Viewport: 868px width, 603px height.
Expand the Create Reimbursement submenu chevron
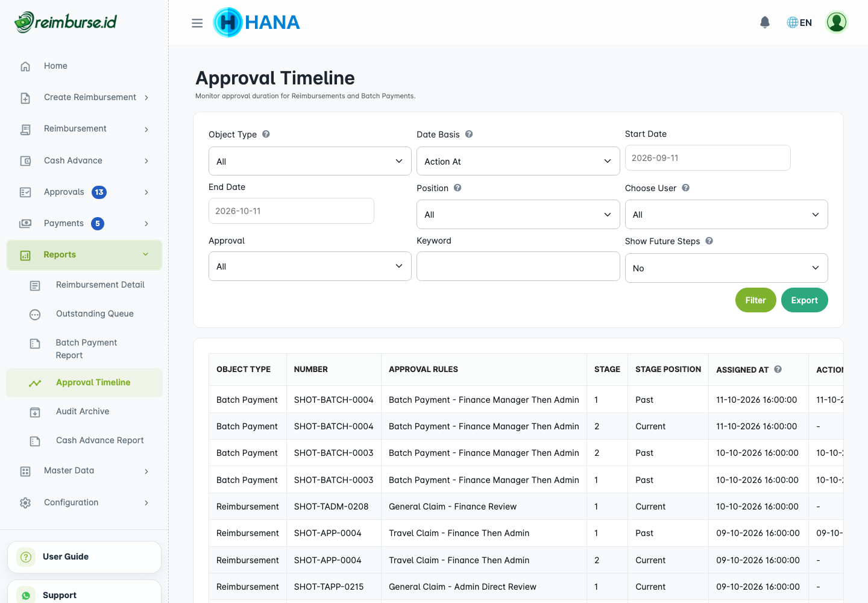click(x=146, y=98)
